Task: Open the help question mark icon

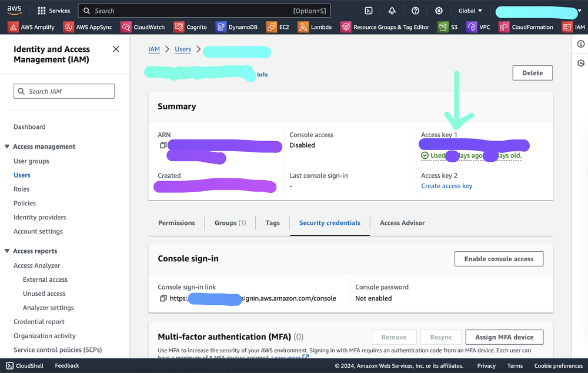Action: click(x=415, y=11)
